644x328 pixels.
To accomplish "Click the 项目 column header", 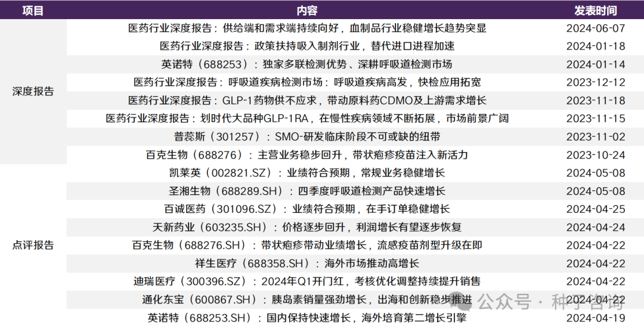I will tap(33, 11).
